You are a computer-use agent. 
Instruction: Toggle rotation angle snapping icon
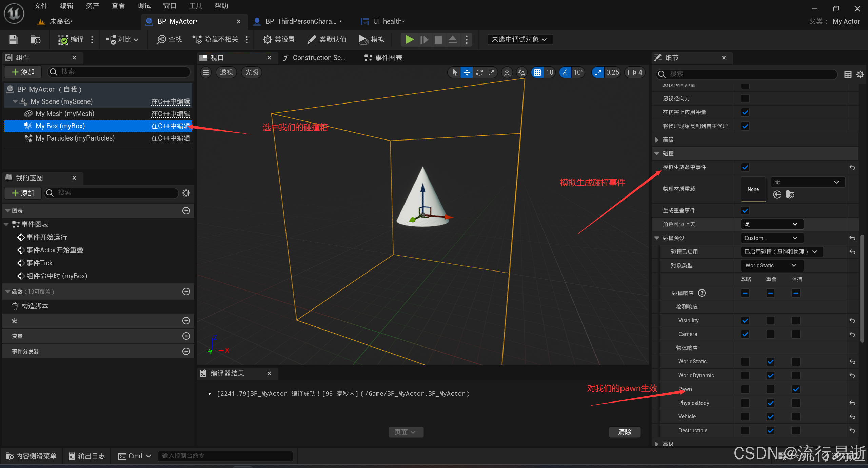point(566,72)
